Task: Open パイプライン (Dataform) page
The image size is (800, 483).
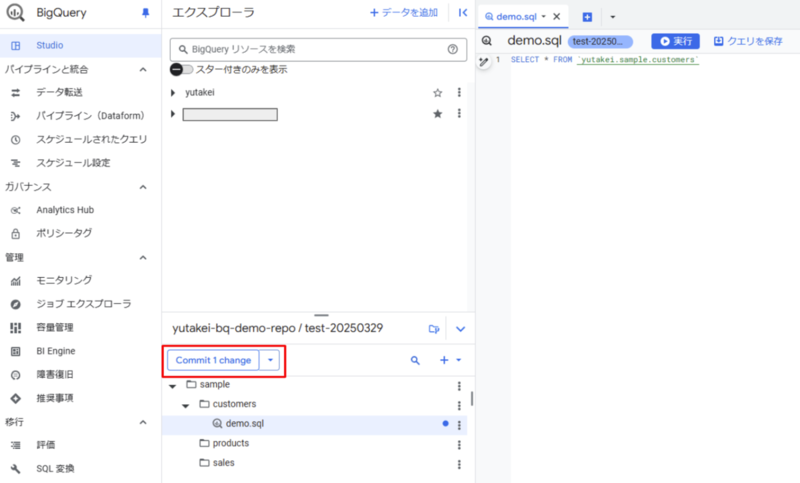Action: click(x=90, y=116)
